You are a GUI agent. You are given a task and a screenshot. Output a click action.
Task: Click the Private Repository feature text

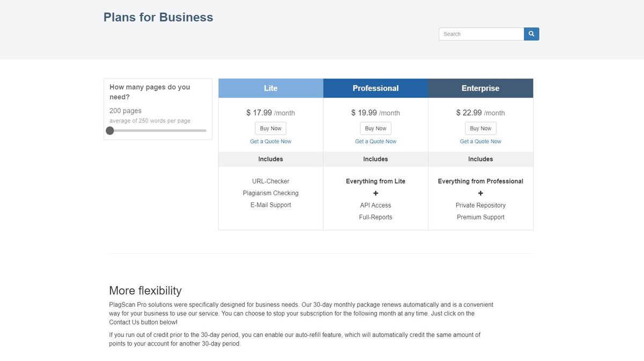480,205
